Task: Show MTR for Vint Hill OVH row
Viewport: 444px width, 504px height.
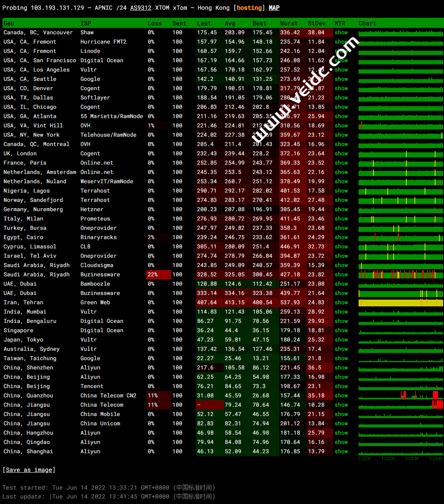Action: pyautogui.click(x=341, y=126)
